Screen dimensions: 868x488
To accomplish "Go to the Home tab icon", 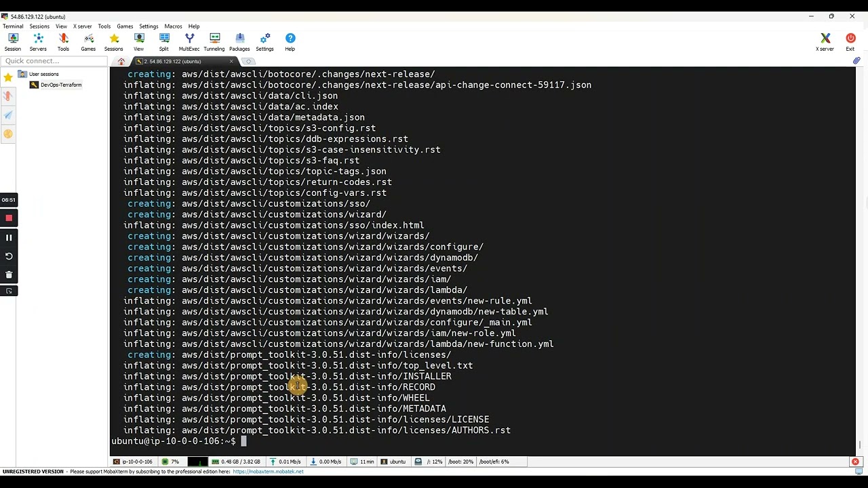I will (121, 61).
